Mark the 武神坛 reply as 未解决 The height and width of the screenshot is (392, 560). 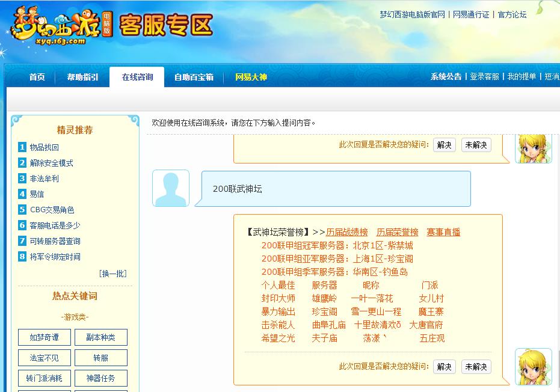point(476,367)
